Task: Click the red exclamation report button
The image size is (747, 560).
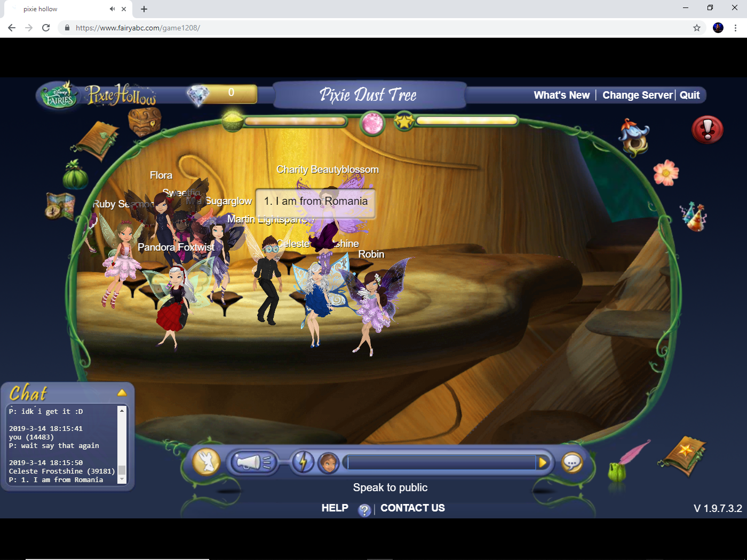Action: (707, 130)
